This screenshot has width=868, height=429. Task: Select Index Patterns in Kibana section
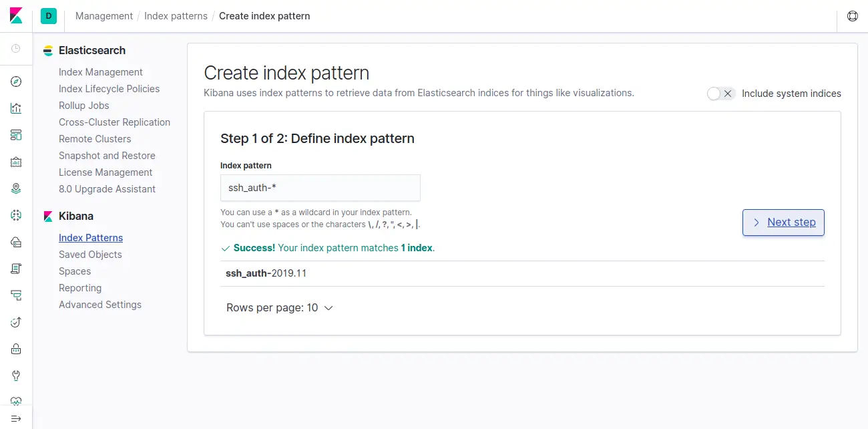point(91,238)
